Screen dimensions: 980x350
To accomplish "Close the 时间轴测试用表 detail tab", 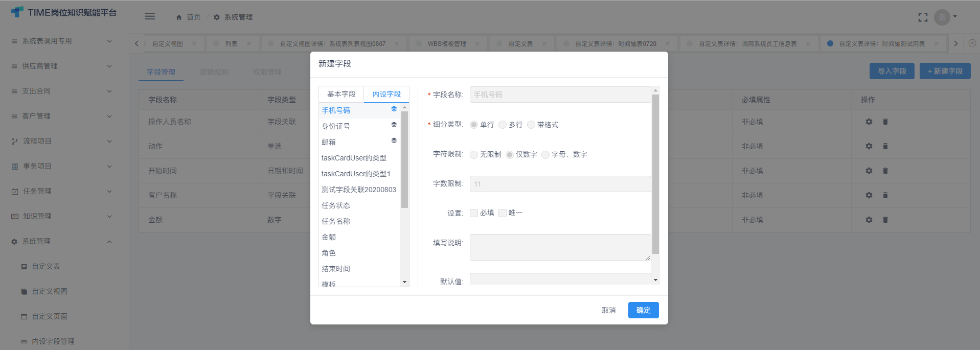I will tap(937, 43).
